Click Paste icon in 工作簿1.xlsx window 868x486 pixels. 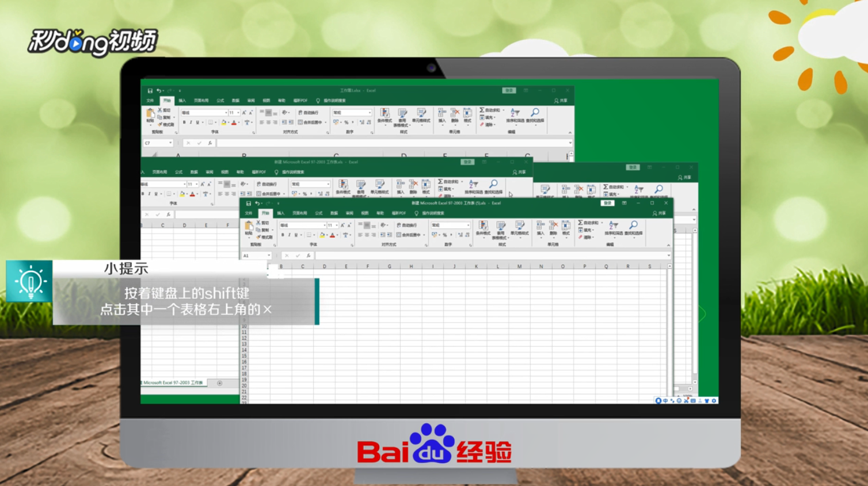click(150, 113)
